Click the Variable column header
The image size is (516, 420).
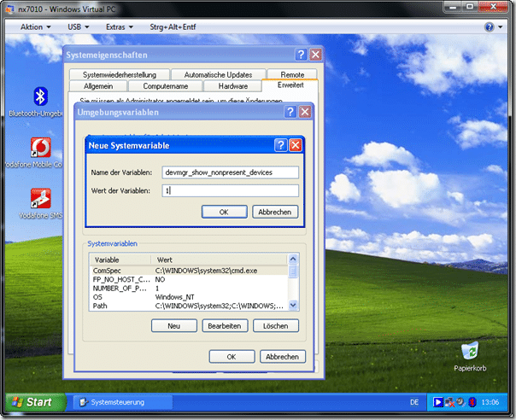pos(120,260)
